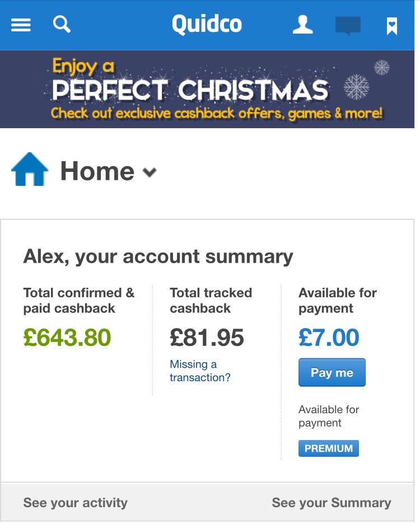Open See your activity
This screenshot has width=420, height=524.
point(75,503)
